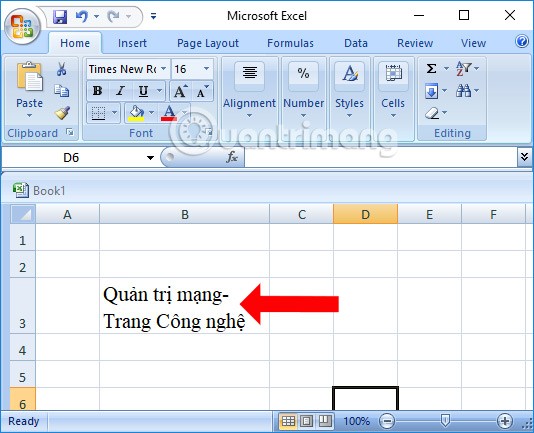This screenshot has height=433, width=534.
Task: Click the AutoSum sigma icon
Action: click(x=431, y=69)
